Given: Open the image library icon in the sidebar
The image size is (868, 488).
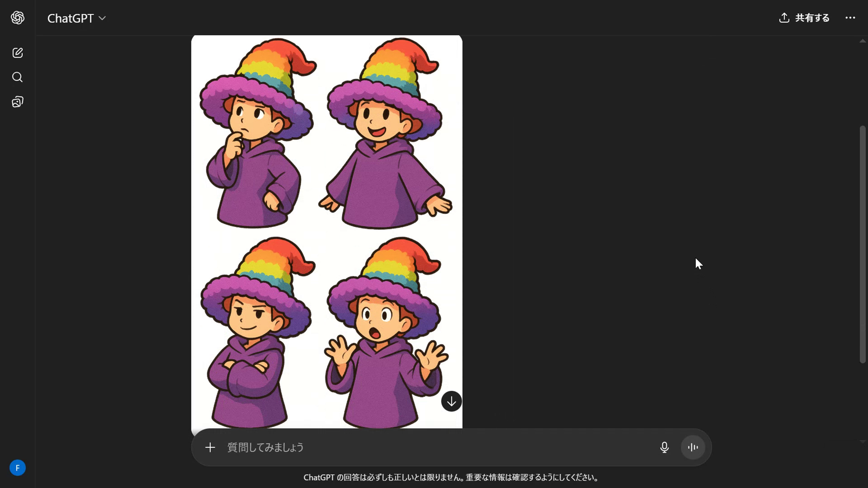Looking at the screenshot, I should coord(17,102).
